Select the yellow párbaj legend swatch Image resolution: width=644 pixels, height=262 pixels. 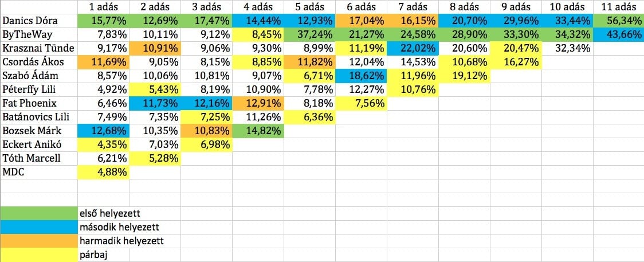click(x=38, y=255)
